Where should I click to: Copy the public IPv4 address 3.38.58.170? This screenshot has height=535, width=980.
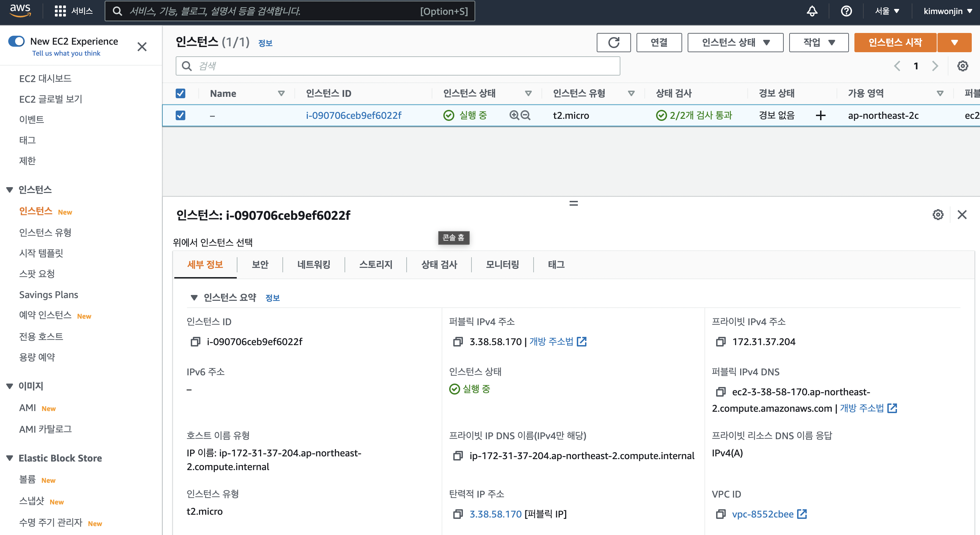[x=458, y=342]
